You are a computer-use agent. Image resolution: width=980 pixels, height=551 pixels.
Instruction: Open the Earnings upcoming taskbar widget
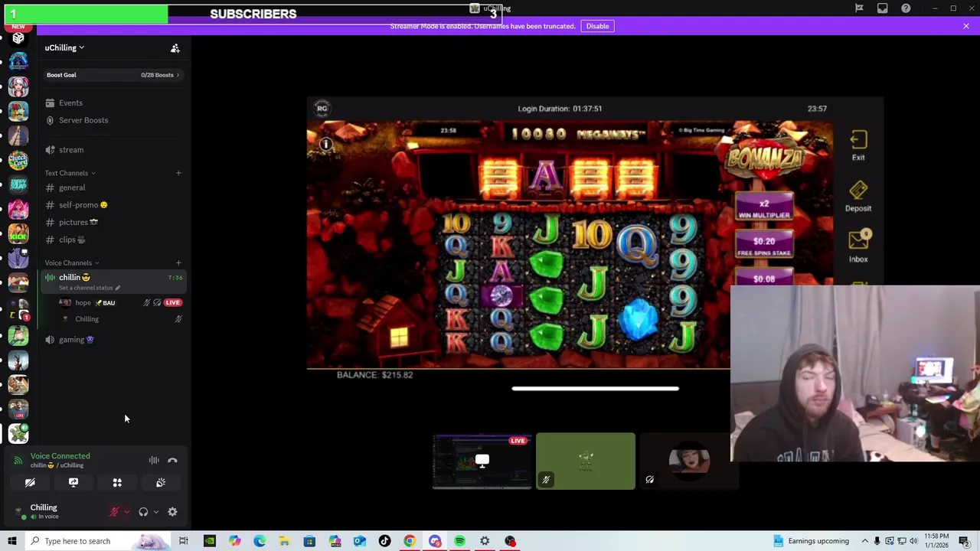[810, 541]
